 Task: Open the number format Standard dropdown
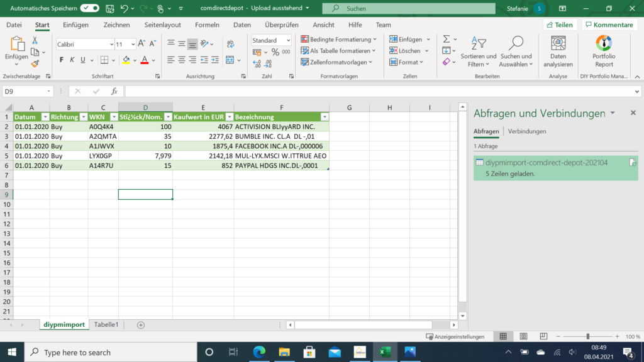coord(288,40)
